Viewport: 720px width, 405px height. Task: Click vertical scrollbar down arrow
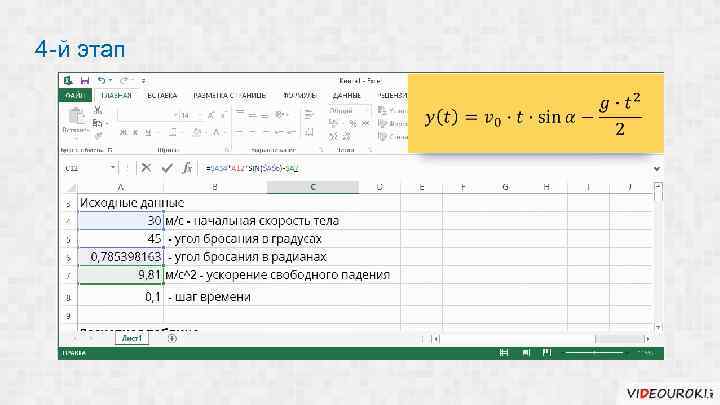[x=658, y=327]
